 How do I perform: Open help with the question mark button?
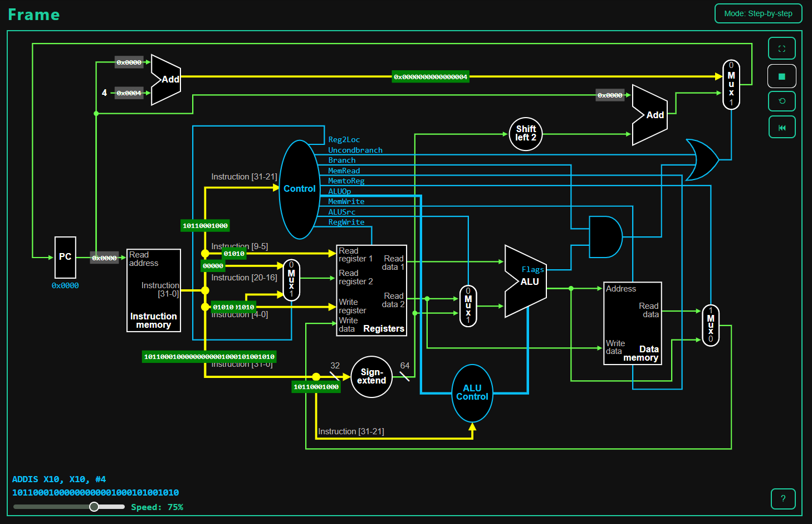click(x=783, y=498)
